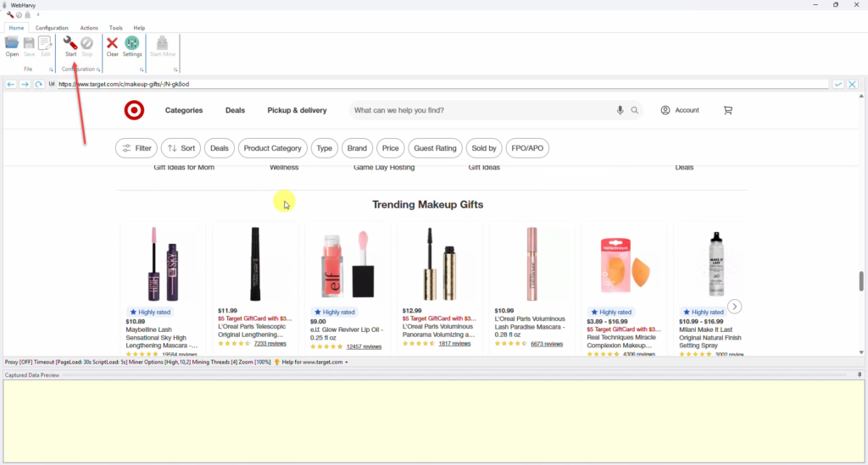This screenshot has width=868, height=465.
Task: Click L'Oreal Paris Telescopic product title
Action: click(252, 330)
